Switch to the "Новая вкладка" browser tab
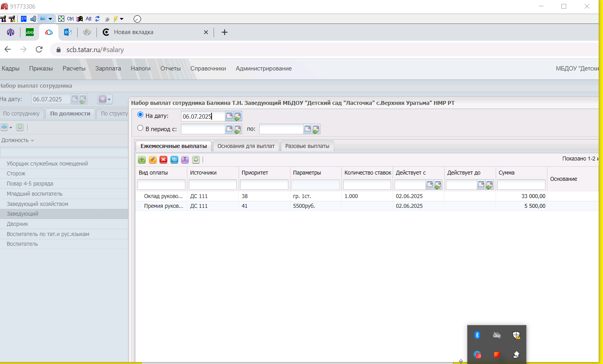Screen dimensions: 603x364 [x=134, y=32]
